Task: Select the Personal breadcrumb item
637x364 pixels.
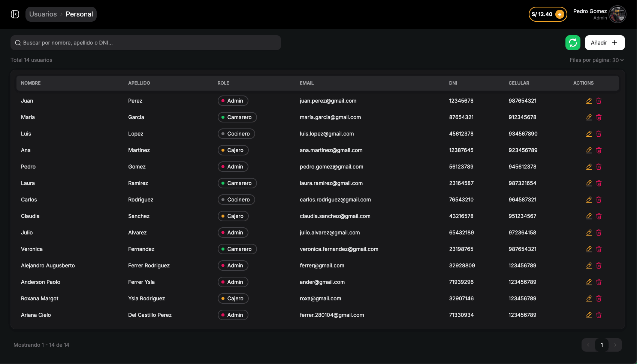Action: pos(79,14)
